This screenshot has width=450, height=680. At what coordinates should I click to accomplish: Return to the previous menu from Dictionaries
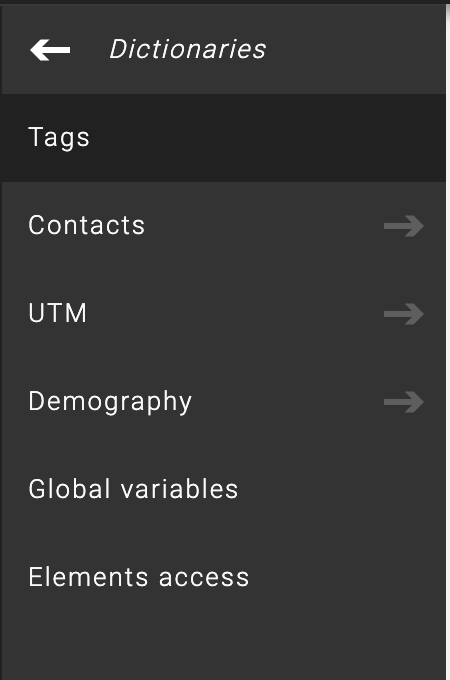(50, 50)
